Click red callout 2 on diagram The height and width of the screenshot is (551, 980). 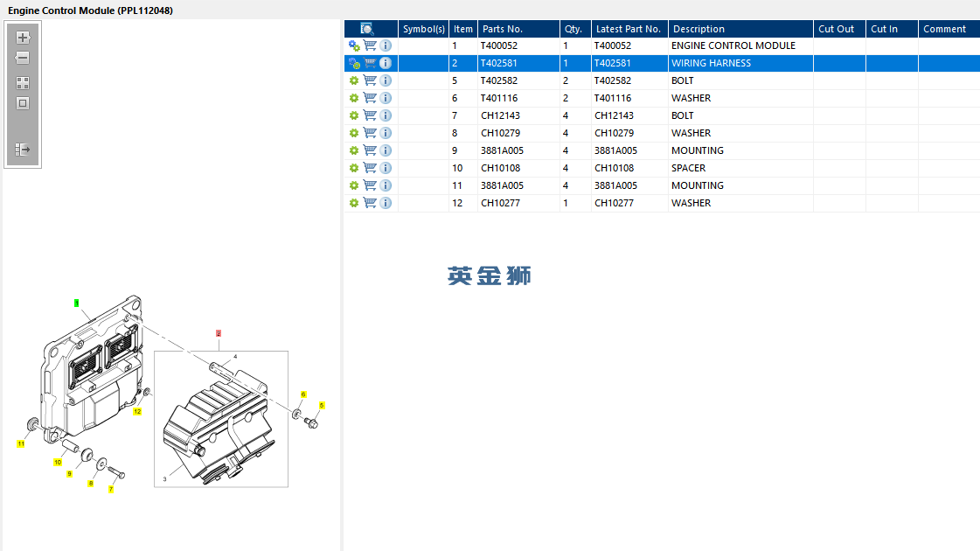coord(219,333)
